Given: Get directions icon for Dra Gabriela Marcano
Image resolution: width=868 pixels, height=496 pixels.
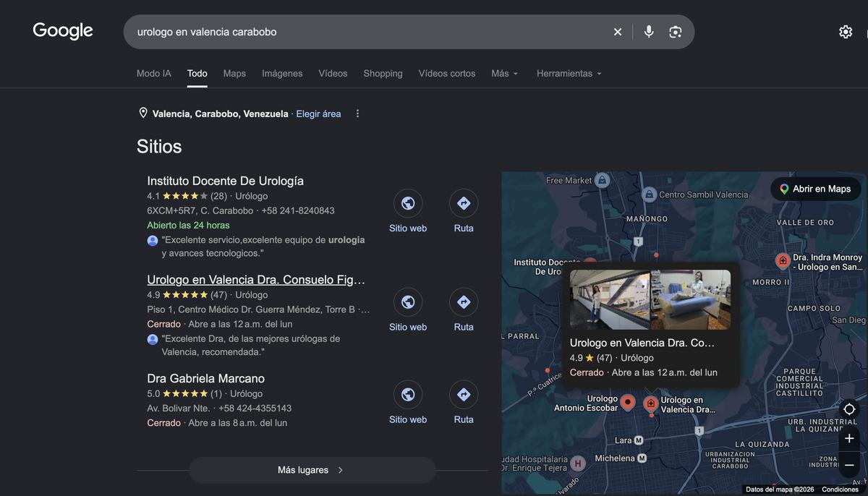Looking at the screenshot, I should (464, 395).
